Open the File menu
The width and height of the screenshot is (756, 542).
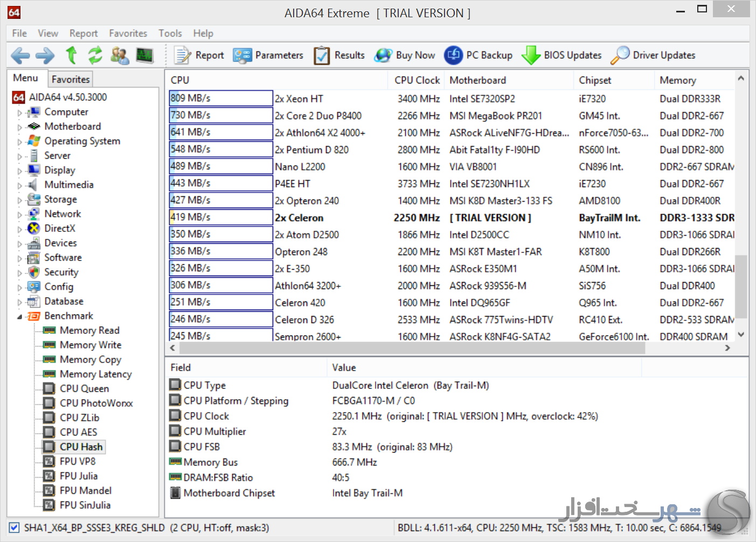point(19,33)
